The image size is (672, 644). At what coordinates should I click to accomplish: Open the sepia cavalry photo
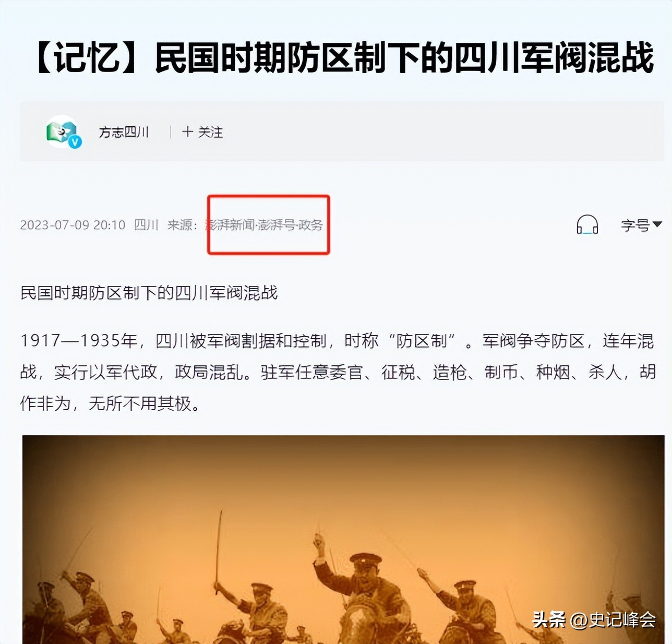(x=343, y=539)
